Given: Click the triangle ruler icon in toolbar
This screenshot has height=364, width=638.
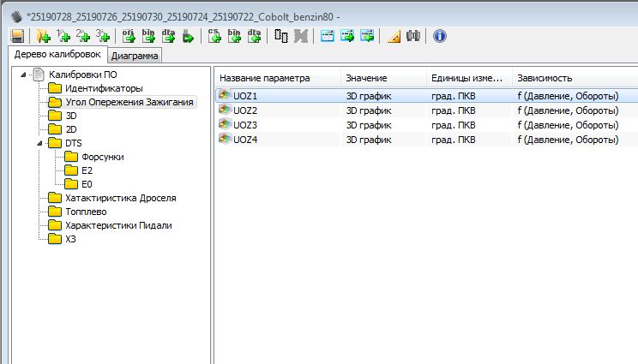Looking at the screenshot, I should coord(394,36).
